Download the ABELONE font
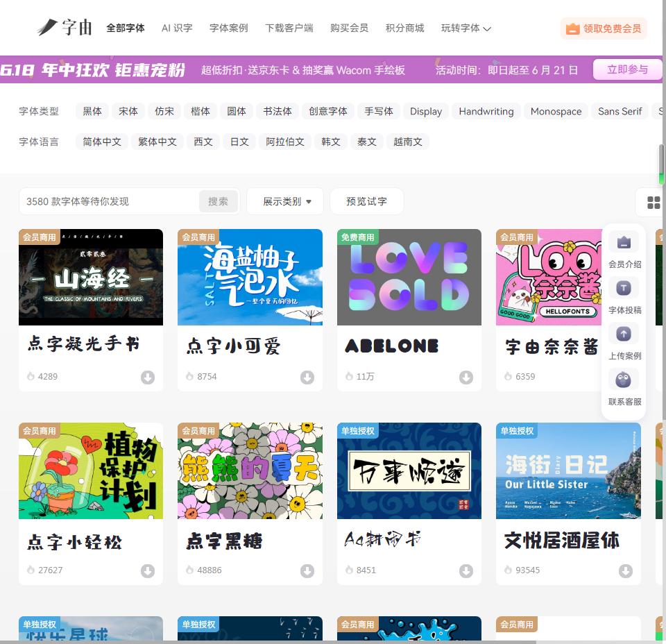This screenshot has height=644, width=666. [x=466, y=378]
